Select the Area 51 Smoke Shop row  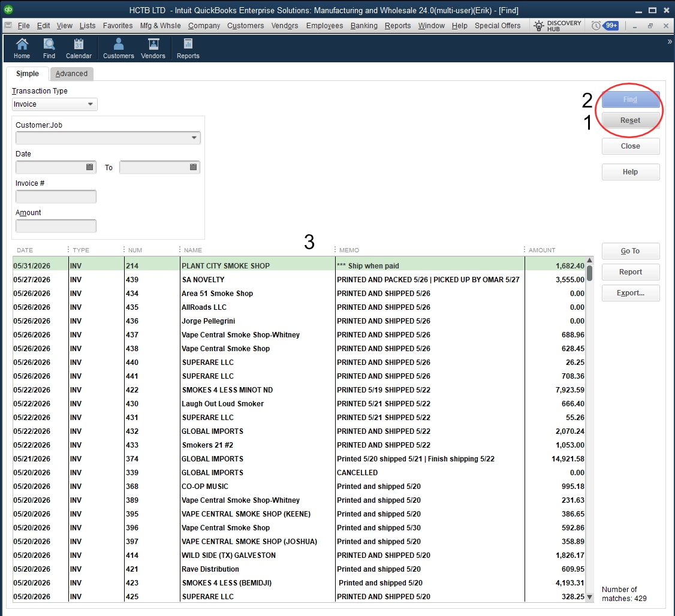click(x=299, y=294)
